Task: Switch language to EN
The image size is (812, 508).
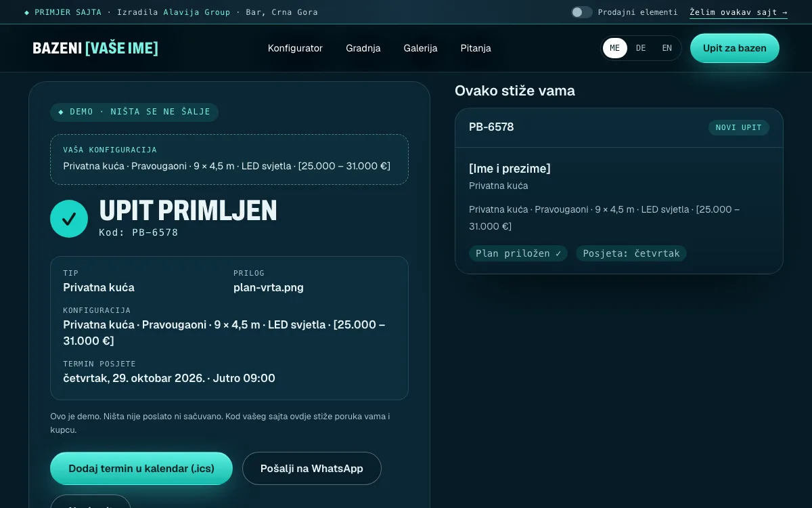Action: pyautogui.click(x=667, y=48)
